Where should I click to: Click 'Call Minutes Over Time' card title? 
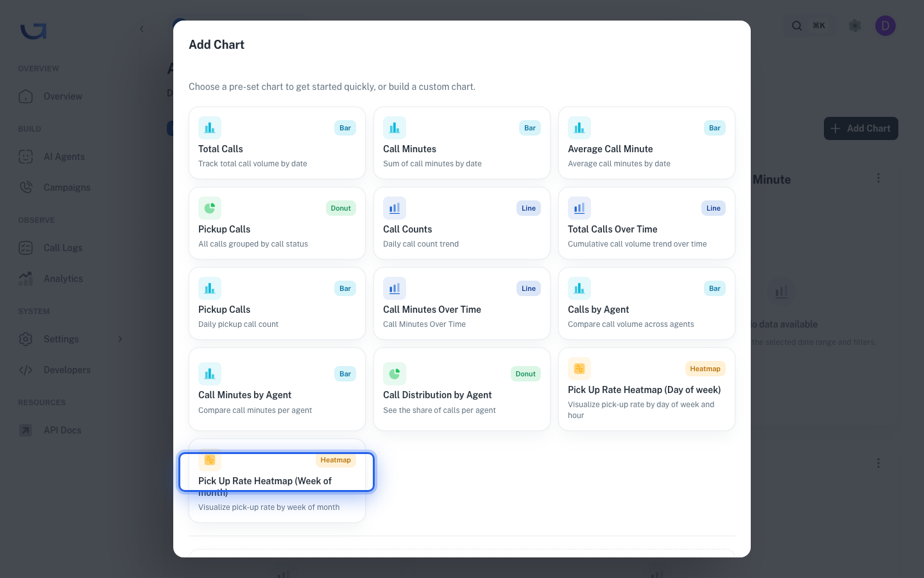pyautogui.click(x=432, y=310)
